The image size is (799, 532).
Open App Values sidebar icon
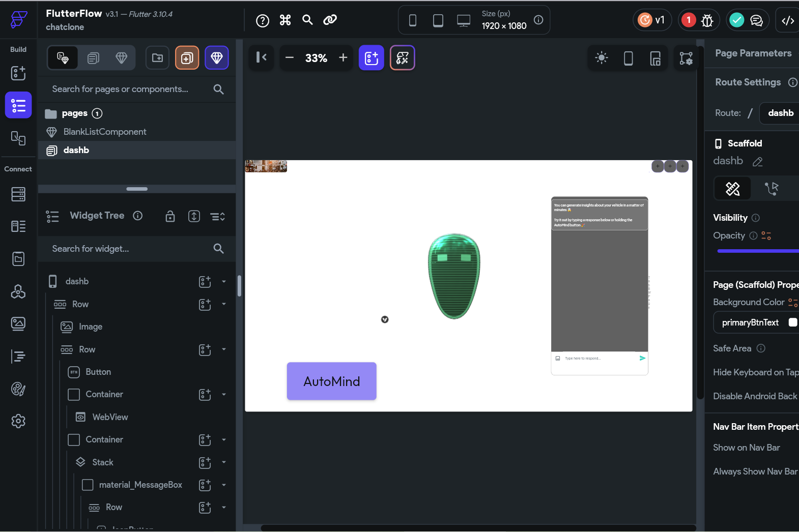pyautogui.click(x=18, y=259)
